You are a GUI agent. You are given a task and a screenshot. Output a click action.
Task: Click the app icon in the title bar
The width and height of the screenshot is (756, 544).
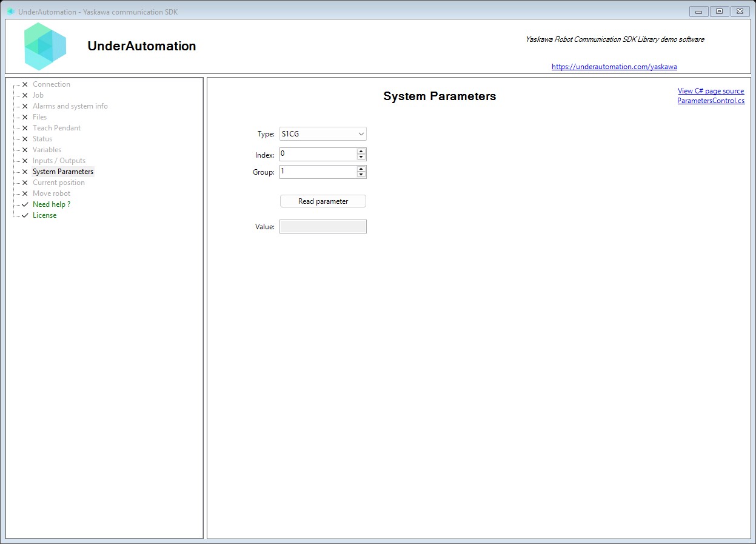(11, 12)
